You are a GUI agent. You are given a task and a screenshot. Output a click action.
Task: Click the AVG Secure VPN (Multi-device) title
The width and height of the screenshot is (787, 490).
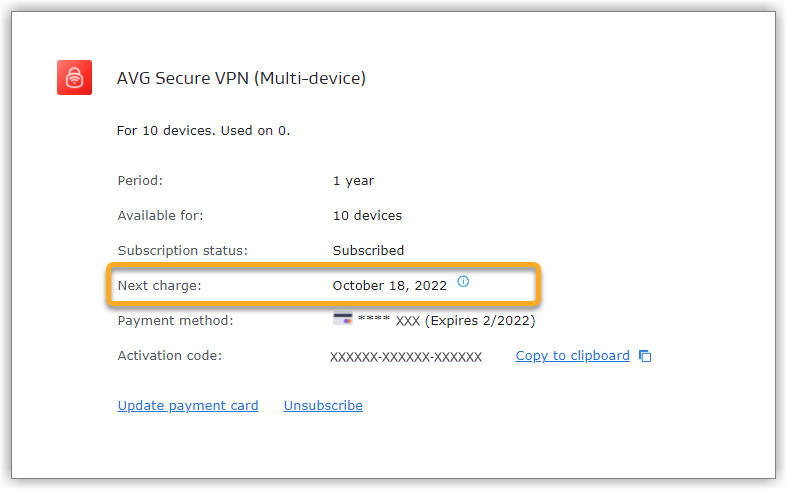click(241, 78)
